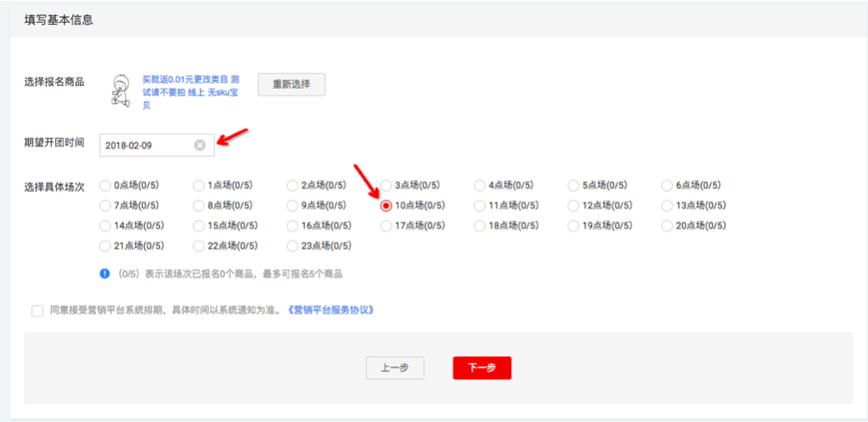Select the 3点场 radio button
This screenshot has width=868, height=422.
[x=387, y=185]
